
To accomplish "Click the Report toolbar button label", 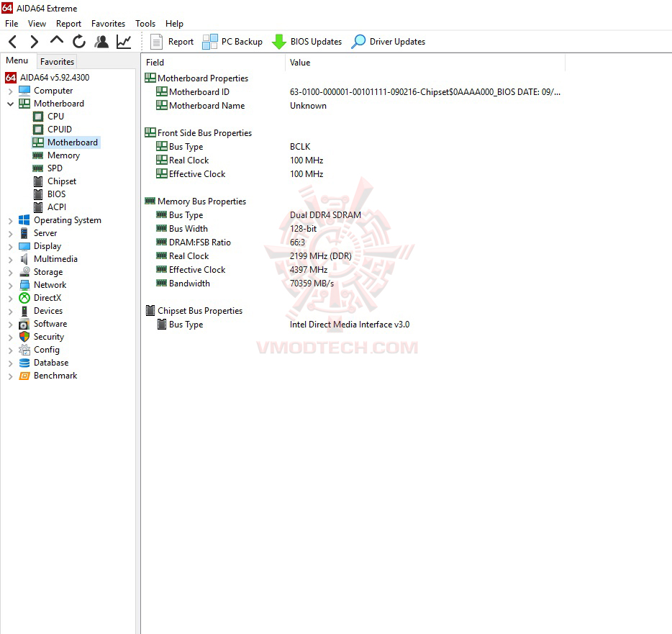I will pyautogui.click(x=181, y=42).
